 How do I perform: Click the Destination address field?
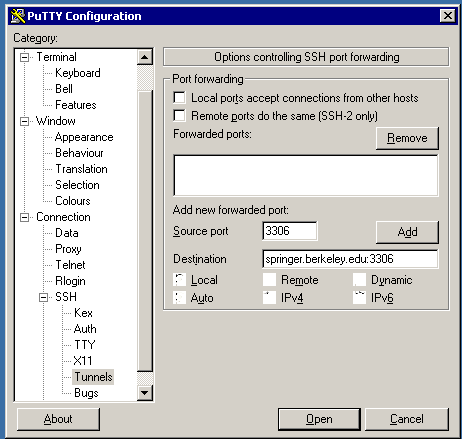(x=350, y=259)
